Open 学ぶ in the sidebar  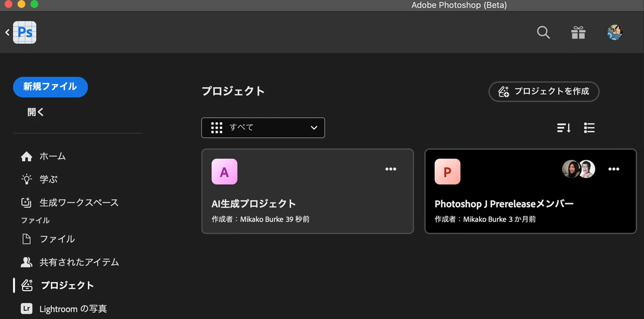pos(39,179)
